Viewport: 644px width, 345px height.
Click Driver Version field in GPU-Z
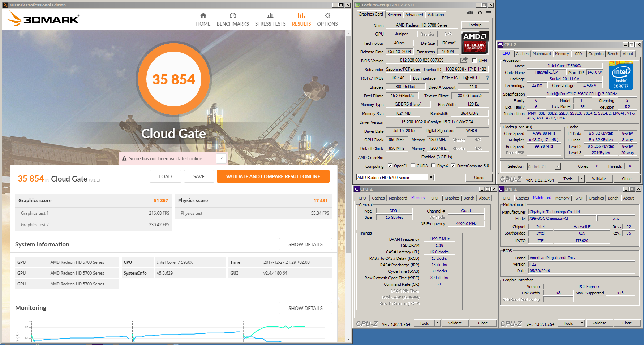[x=437, y=122]
